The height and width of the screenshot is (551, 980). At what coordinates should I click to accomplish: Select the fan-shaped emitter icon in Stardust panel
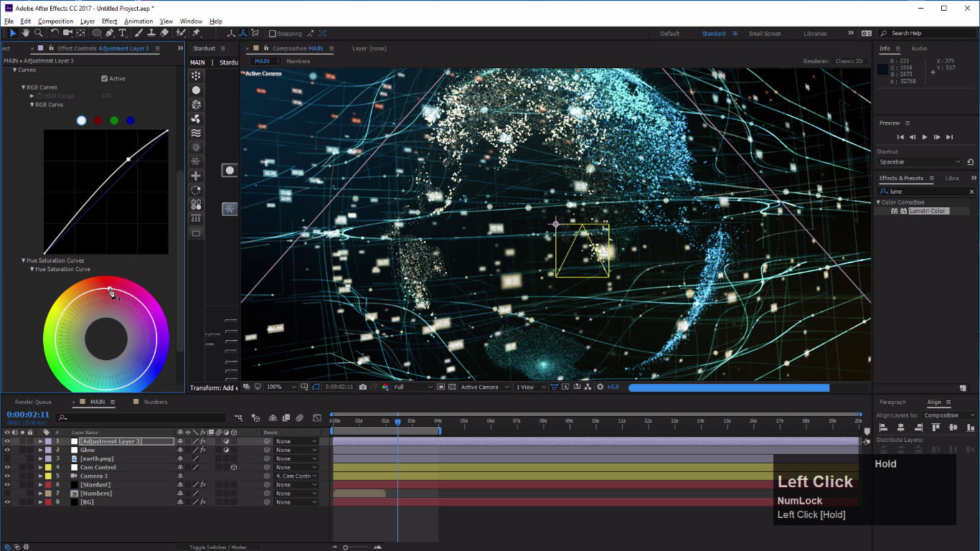click(x=195, y=118)
